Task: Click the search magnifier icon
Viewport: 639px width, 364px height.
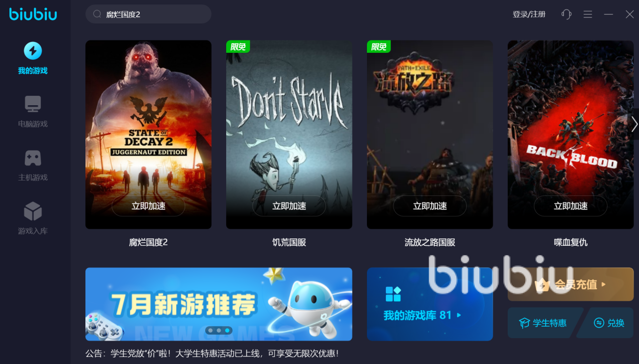Action: click(x=97, y=14)
